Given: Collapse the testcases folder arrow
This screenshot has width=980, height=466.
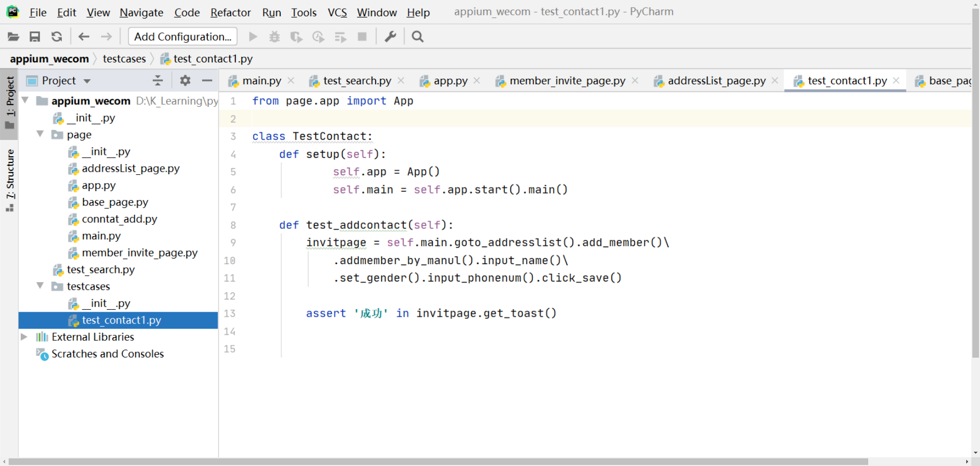Looking at the screenshot, I should click(40, 286).
